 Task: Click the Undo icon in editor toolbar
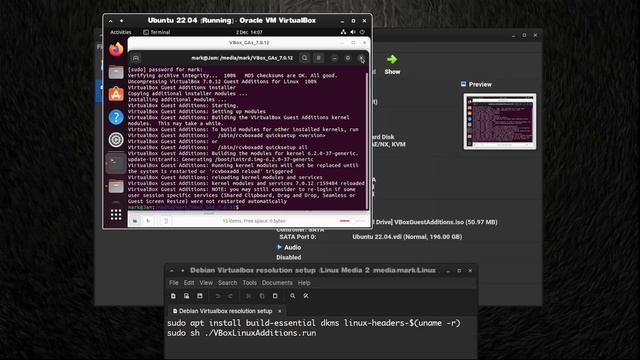click(x=218, y=296)
